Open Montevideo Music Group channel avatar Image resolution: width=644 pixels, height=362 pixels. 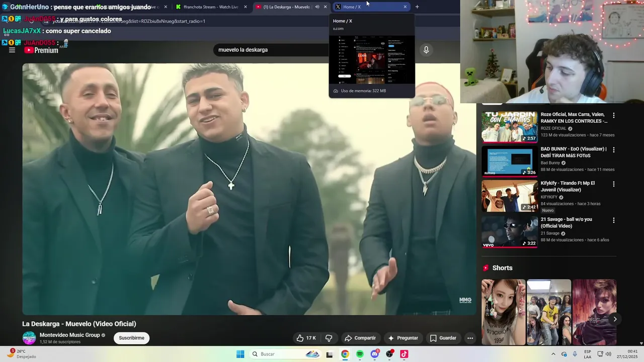[29, 338]
